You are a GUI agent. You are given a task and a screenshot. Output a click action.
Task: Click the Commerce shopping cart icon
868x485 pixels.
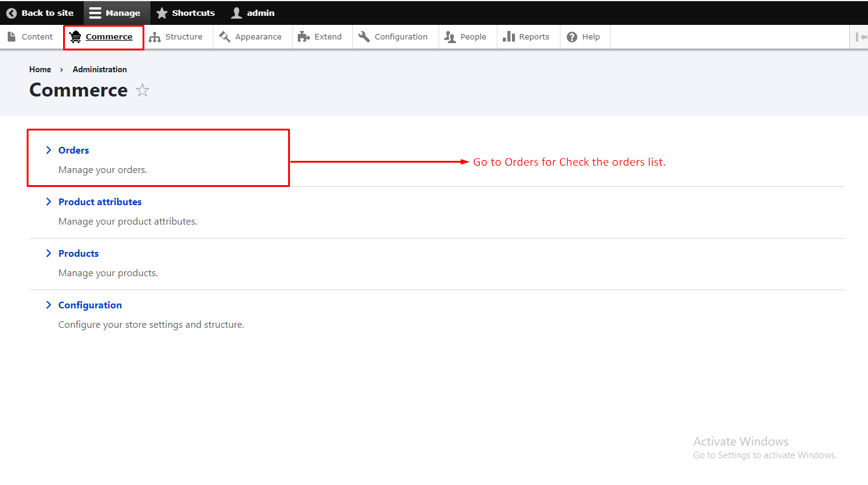[75, 37]
